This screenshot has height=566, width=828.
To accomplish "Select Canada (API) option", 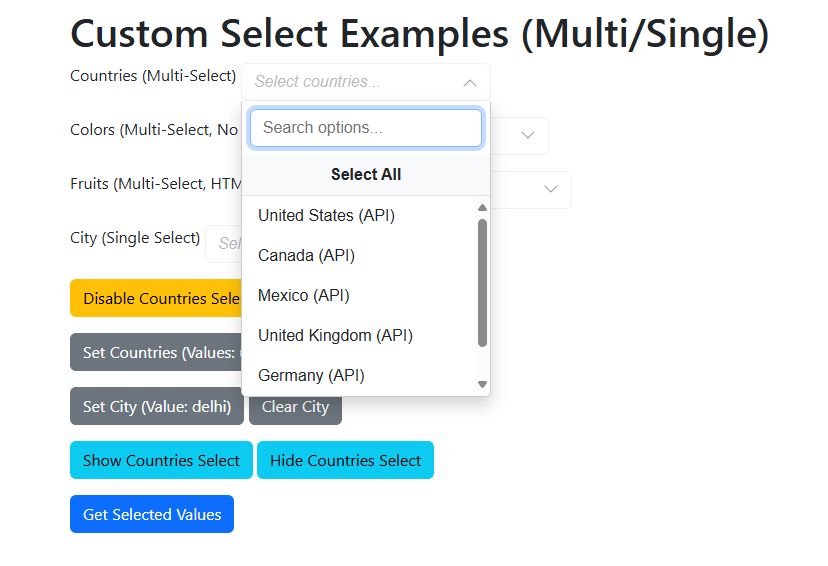I will click(x=359, y=256).
